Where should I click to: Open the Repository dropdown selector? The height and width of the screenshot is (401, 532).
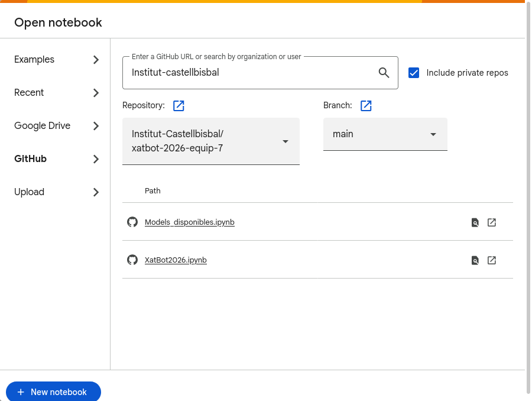coord(210,141)
